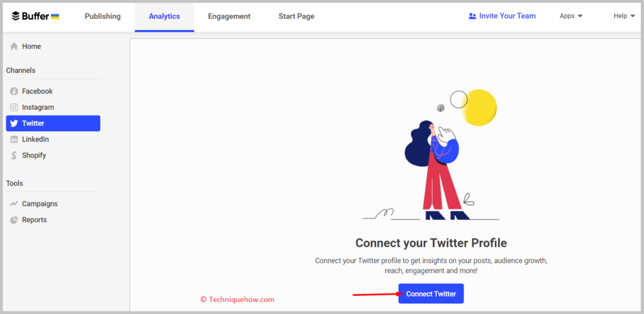
Task: Switch to the Engagement tab
Action: (229, 16)
